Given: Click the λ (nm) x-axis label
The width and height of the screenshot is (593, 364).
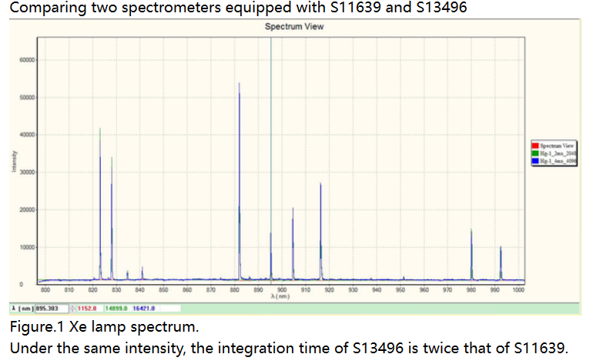Looking at the screenshot, I should [x=280, y=296].
